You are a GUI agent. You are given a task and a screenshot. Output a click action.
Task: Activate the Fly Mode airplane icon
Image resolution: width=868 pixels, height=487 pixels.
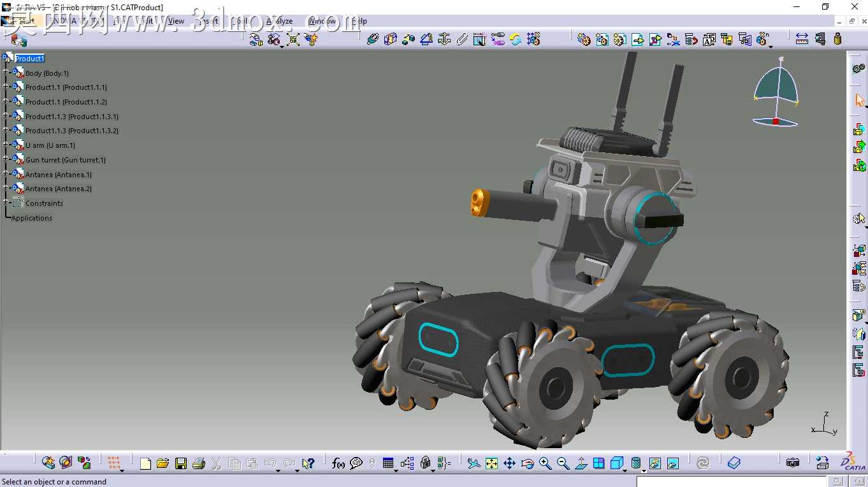pos(474,463)
